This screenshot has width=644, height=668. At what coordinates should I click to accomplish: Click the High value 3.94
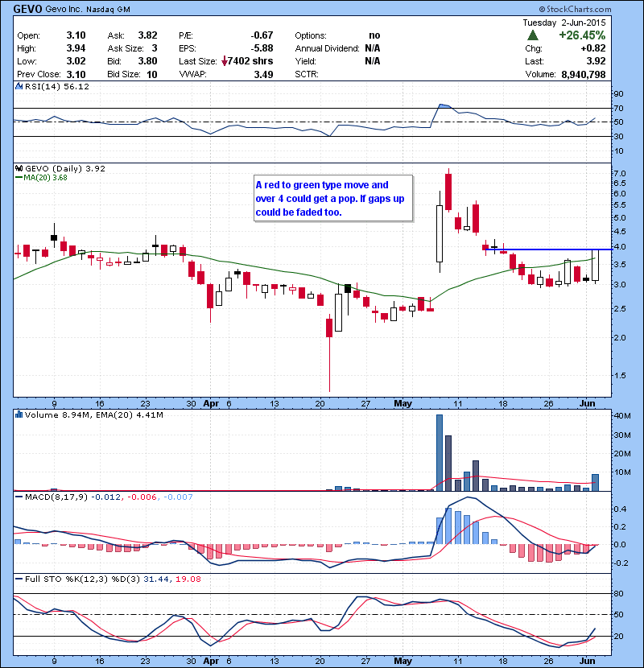(x=76, y=48)
